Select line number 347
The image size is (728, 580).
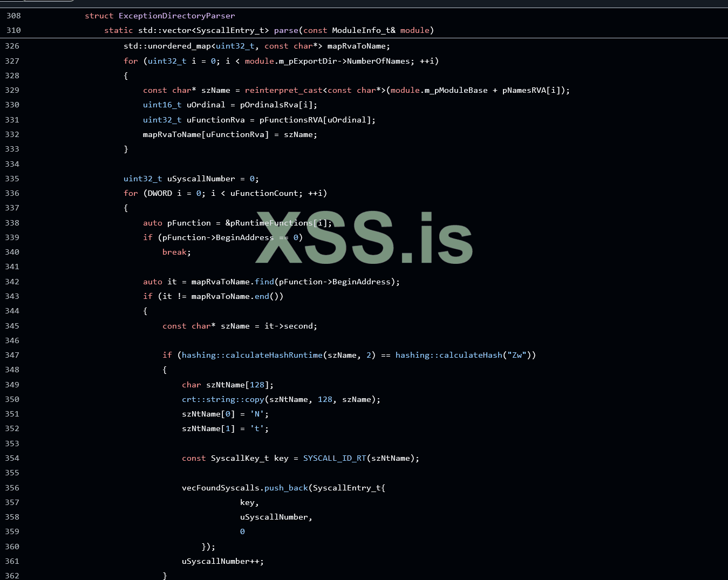tap(12, 355)
